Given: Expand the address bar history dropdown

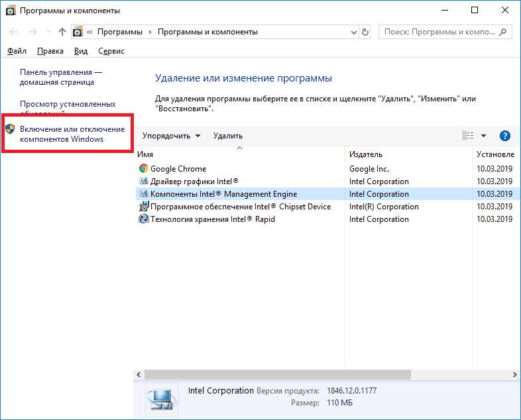Looking at the screenshot, I should 354,32.
